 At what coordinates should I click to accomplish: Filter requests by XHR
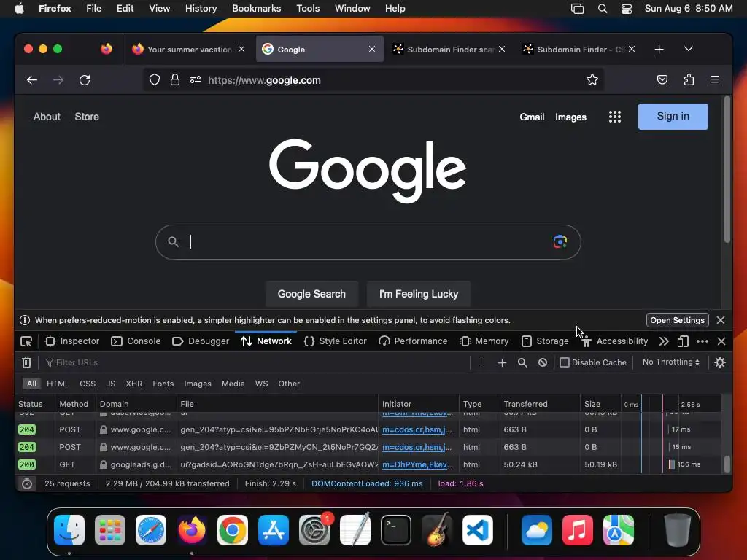point(134,384)
